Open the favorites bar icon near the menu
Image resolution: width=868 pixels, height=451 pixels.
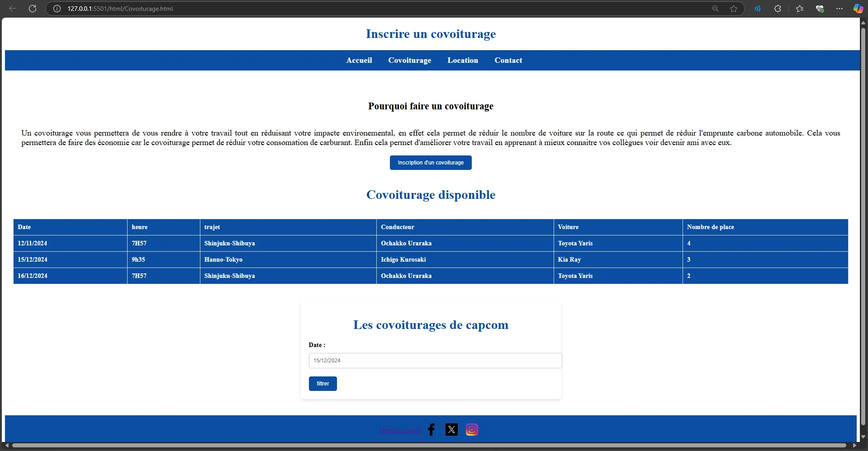coord(799,9)
